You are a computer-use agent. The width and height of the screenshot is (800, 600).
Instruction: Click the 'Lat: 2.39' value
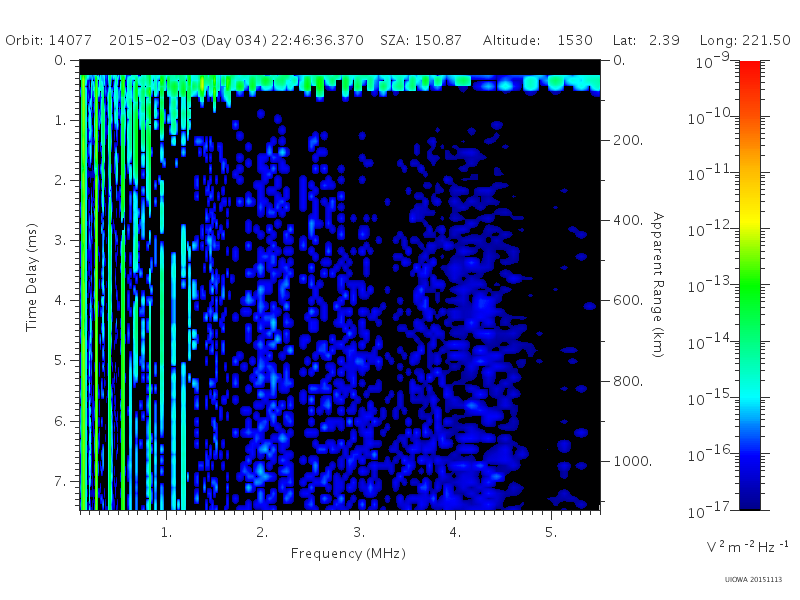646,40
